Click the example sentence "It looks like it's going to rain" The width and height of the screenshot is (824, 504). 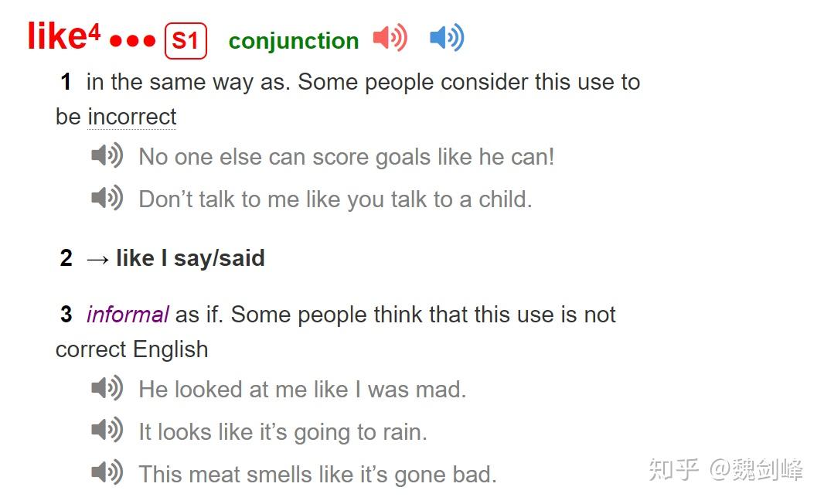[283, 431]
